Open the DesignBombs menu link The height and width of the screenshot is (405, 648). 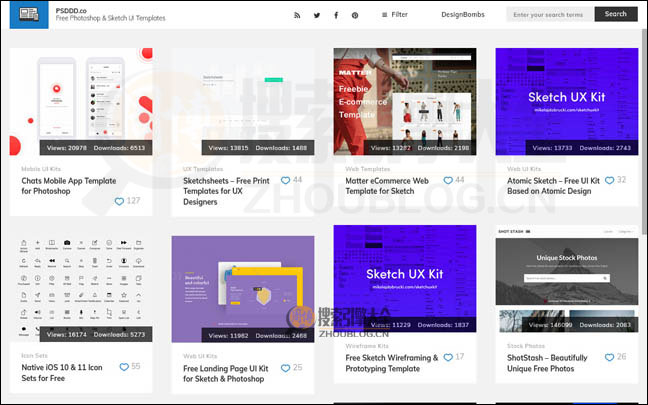click(x=461, y=15)
